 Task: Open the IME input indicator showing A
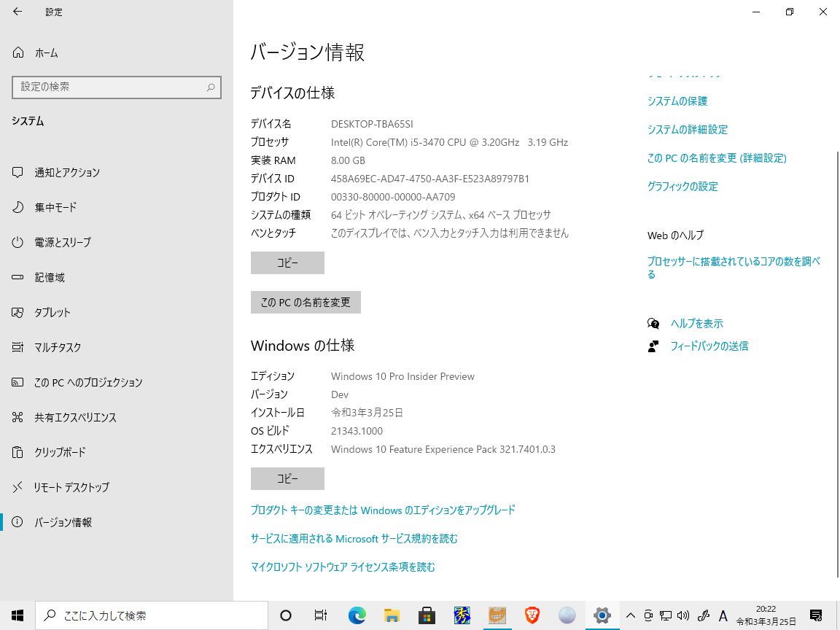(x=723, y=615)
